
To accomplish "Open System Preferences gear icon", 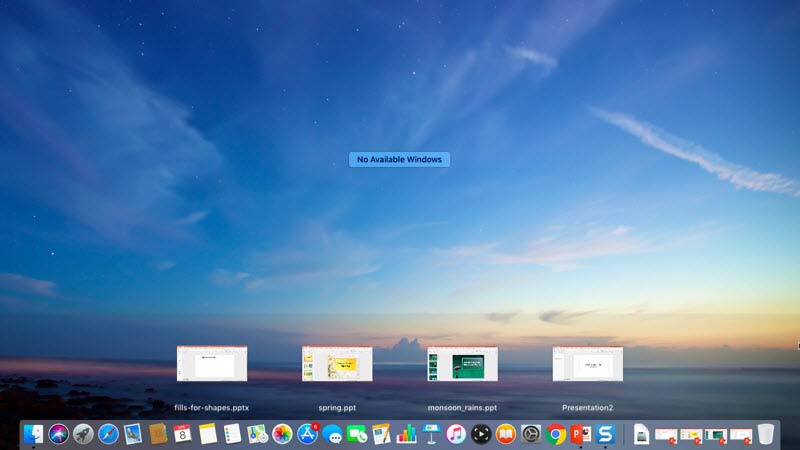I will pos(531,434).
